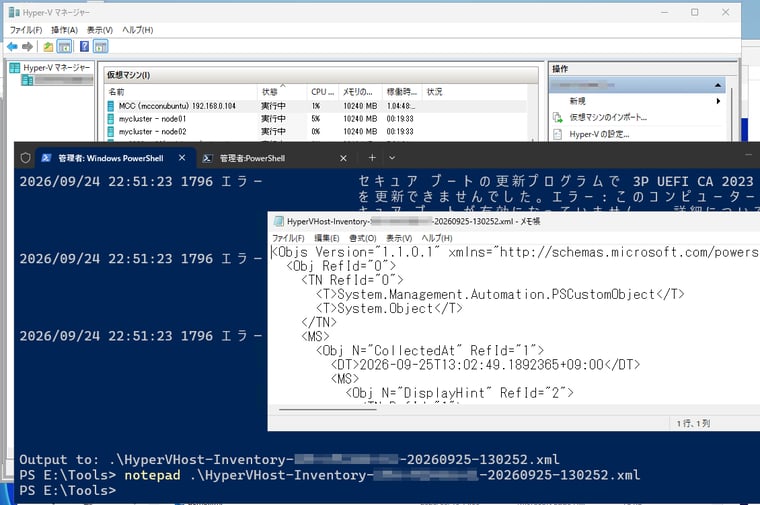Close the 管理者:PowerShell tab
Image resolution: width=760 pixels, height=505 pixels.
(x=343, y=158)
